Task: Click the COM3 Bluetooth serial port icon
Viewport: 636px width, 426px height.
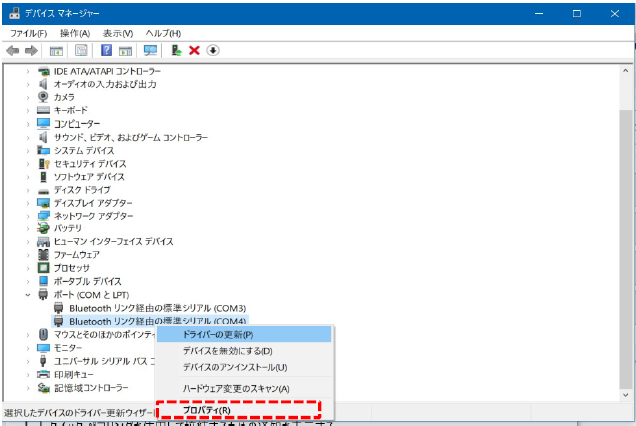Action: coord(59,308)
